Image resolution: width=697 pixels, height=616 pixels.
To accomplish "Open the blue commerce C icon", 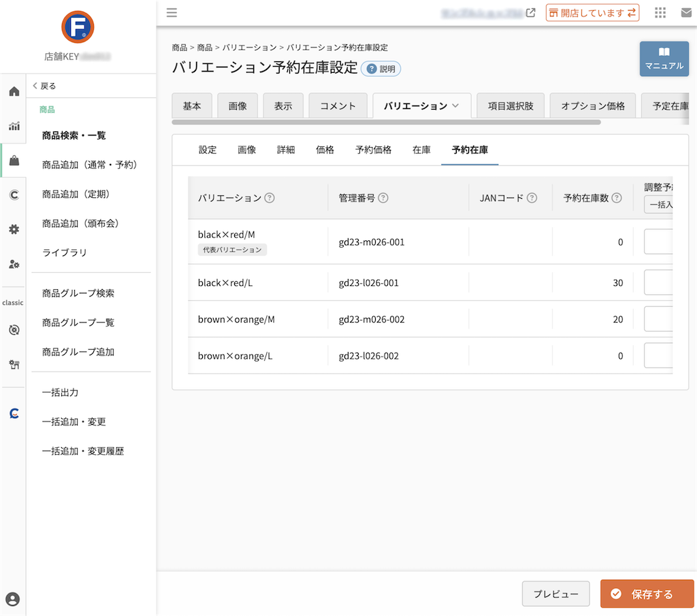I will [x=14, y=413].
